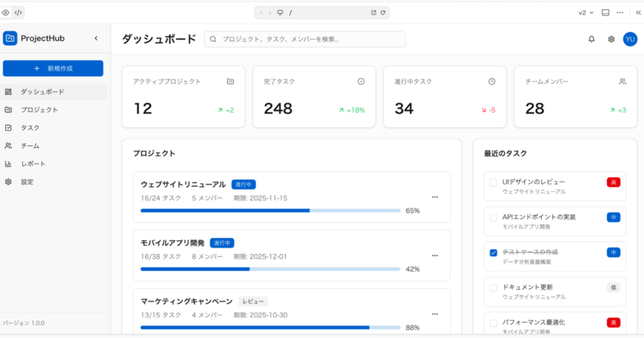Collapse panel with double chevron icon
Screen dimensions: 644x338
coord(638,13)
